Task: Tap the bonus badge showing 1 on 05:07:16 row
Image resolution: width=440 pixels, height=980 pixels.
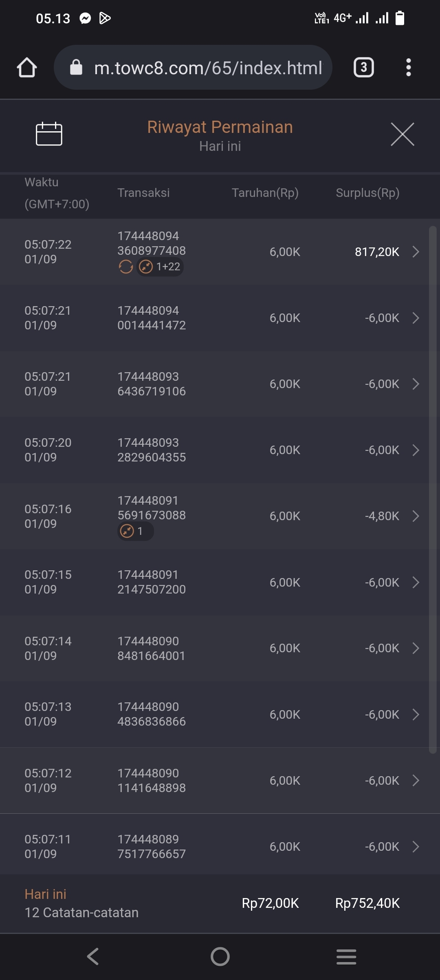Action: 135,531
